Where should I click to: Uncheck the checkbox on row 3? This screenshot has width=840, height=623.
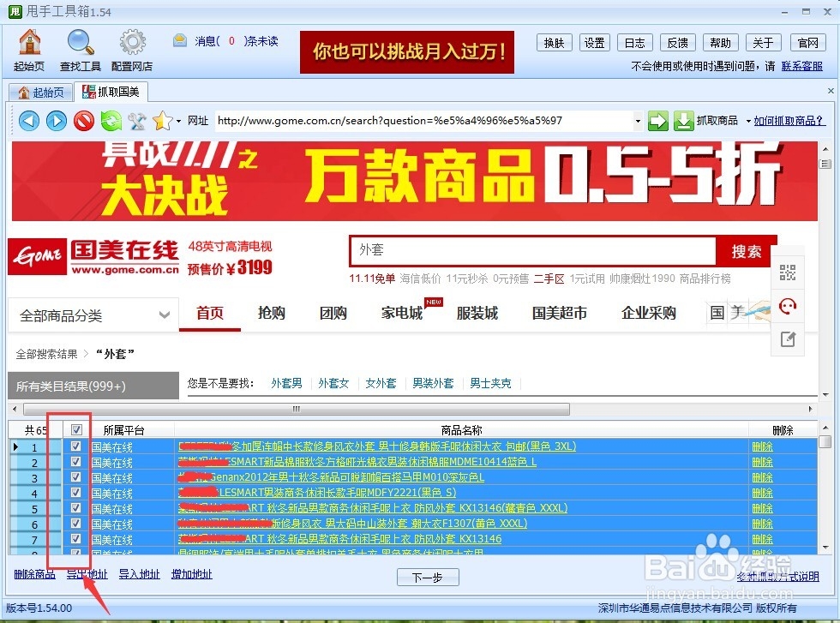coord(75,477)
